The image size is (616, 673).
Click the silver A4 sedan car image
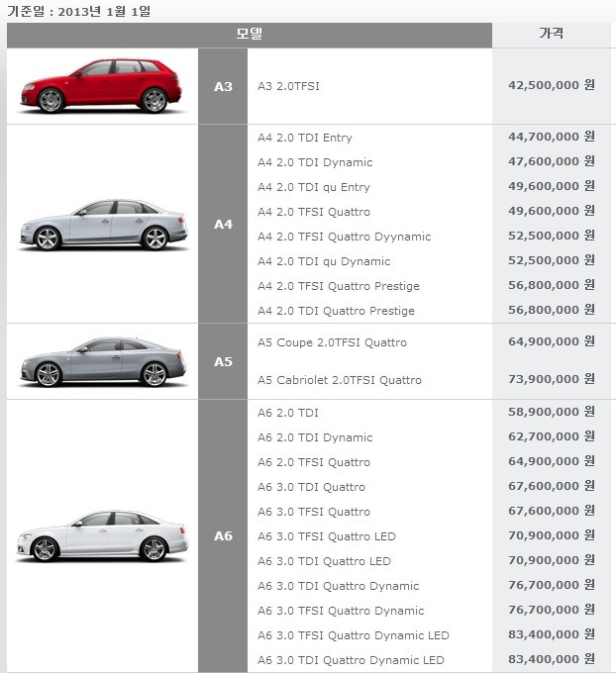(103, 225)
